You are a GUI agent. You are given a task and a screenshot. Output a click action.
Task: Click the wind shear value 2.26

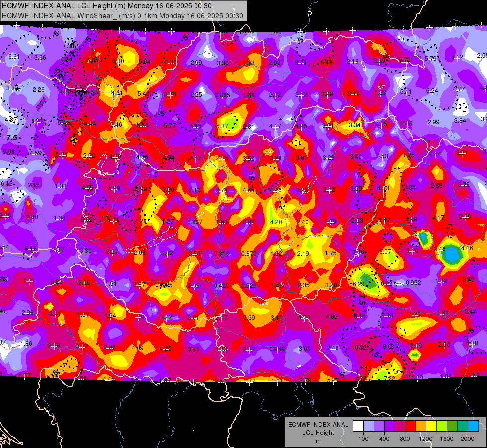point(38,90)
